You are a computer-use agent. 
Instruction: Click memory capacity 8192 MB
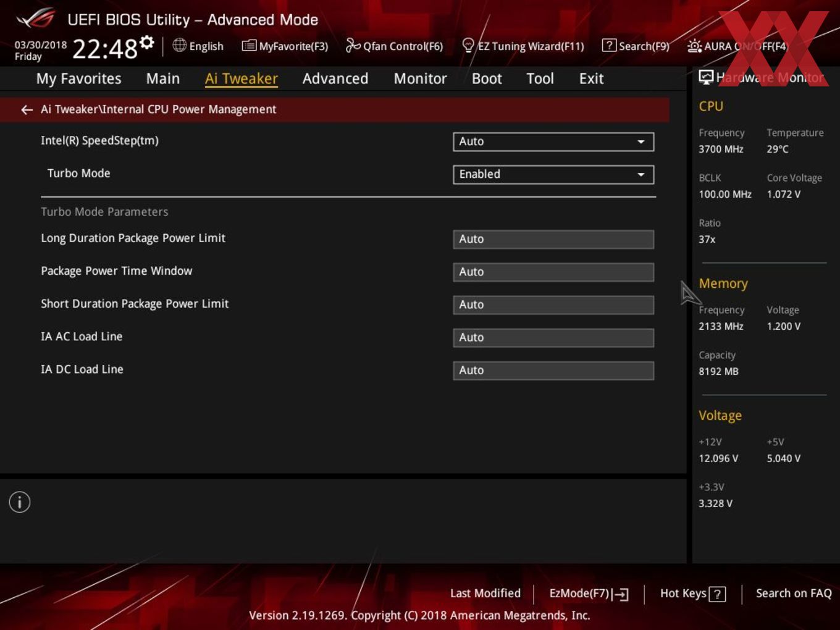[x=718, y=371]
